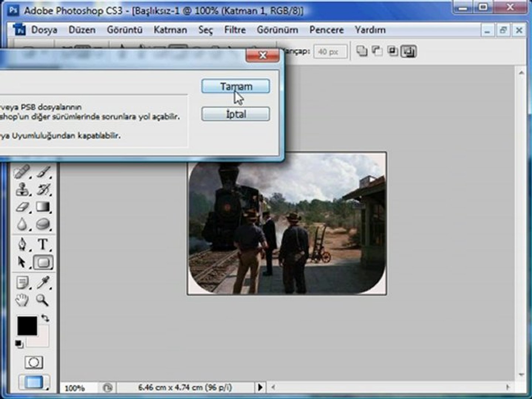This screenshot has width=532, height=399.
Task: Close the dialog with the red X
Action: [263, 55]
